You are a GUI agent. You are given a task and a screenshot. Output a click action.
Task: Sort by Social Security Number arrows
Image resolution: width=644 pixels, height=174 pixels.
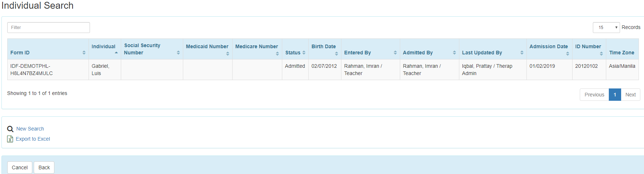pos(178,53)
